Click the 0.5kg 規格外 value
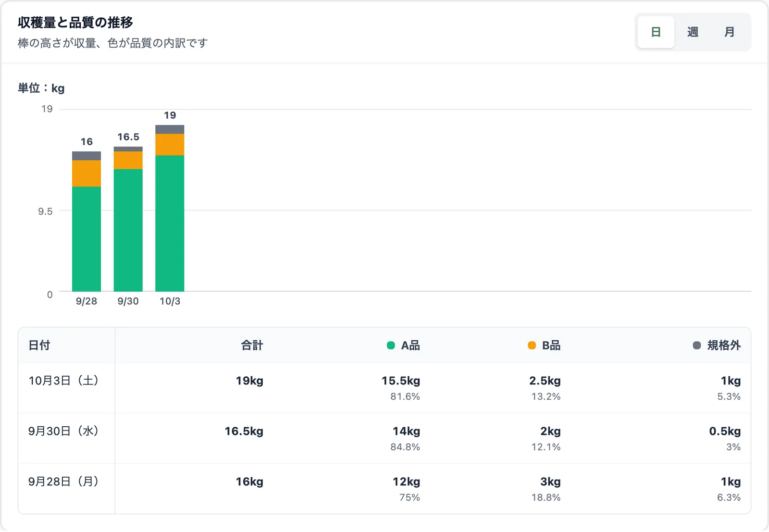Viewport: 769px width, 532px height. click(725, 432)
